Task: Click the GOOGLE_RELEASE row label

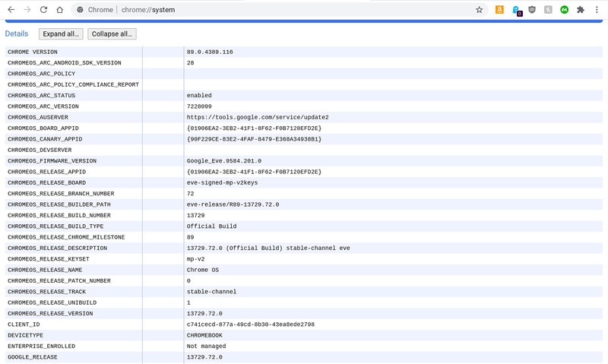Action: pyautogui.click(x=33, y=357)
